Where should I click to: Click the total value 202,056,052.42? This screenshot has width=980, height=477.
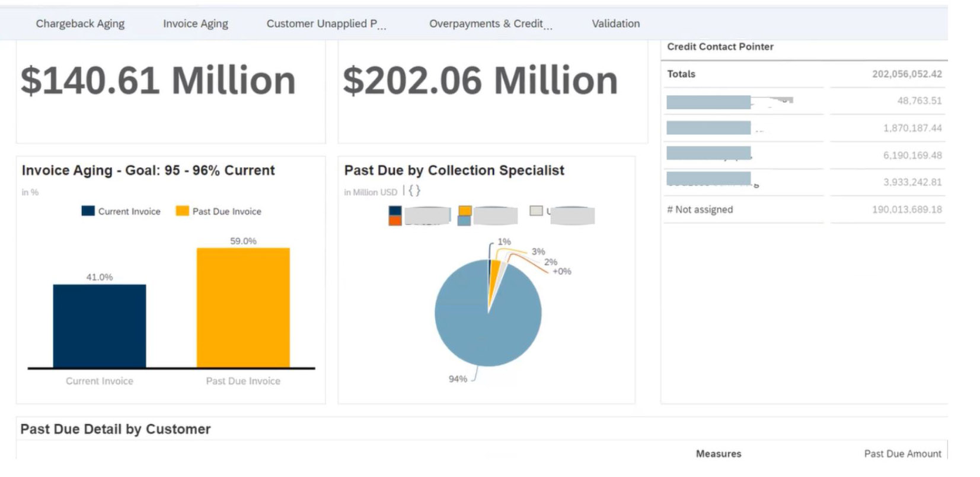907,74
